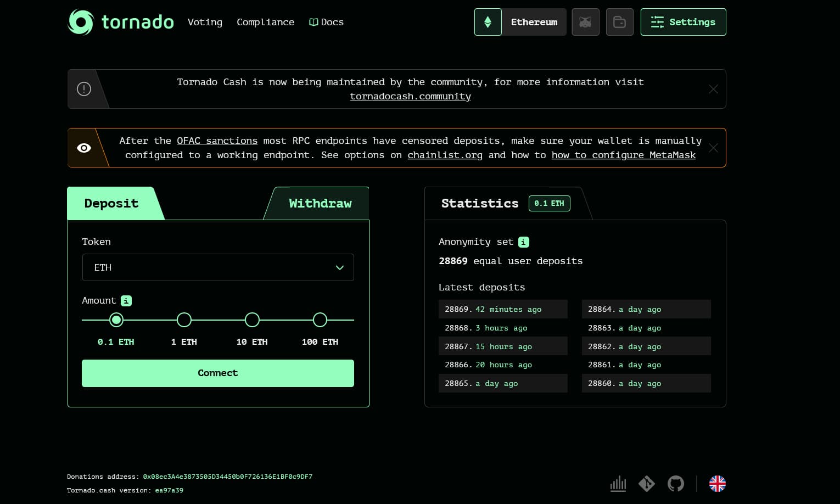Click the info icon next to Amount

(x=126, y=301)
